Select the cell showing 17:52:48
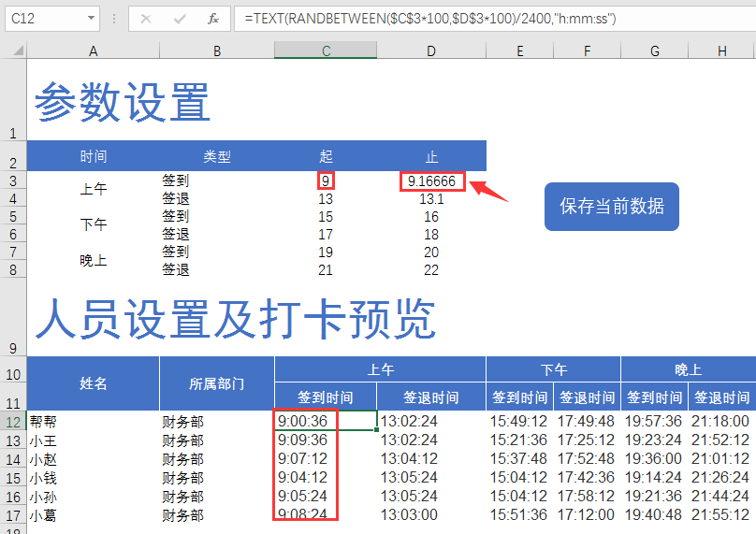The width and height of the screenshot is (756, 534). pyautogui.click(x=587, y=459)
